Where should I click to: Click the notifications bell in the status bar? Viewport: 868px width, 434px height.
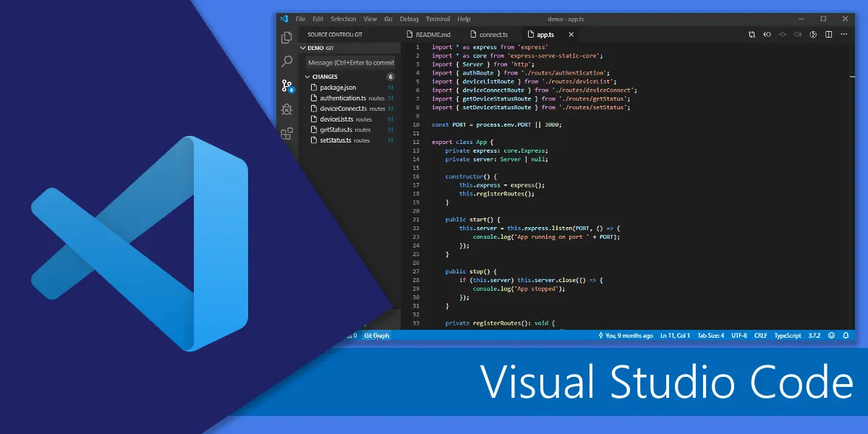click(845, 335)
